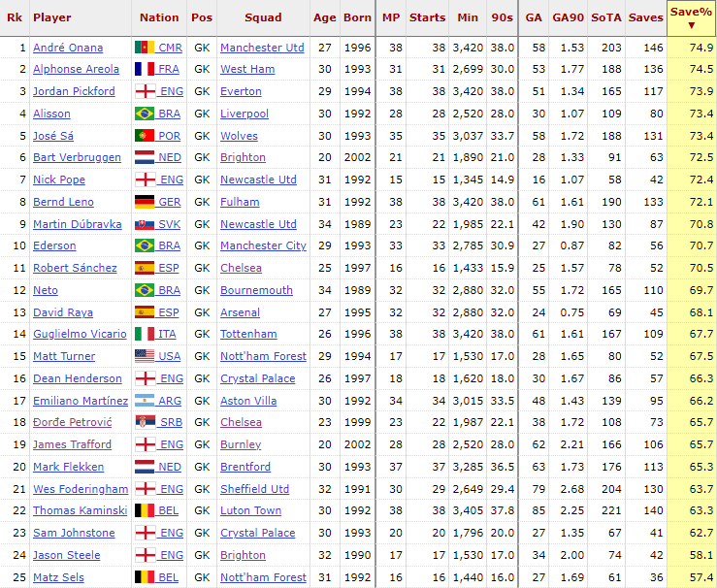
Task: Sort table by Nation column header
Action: [159, 17]
